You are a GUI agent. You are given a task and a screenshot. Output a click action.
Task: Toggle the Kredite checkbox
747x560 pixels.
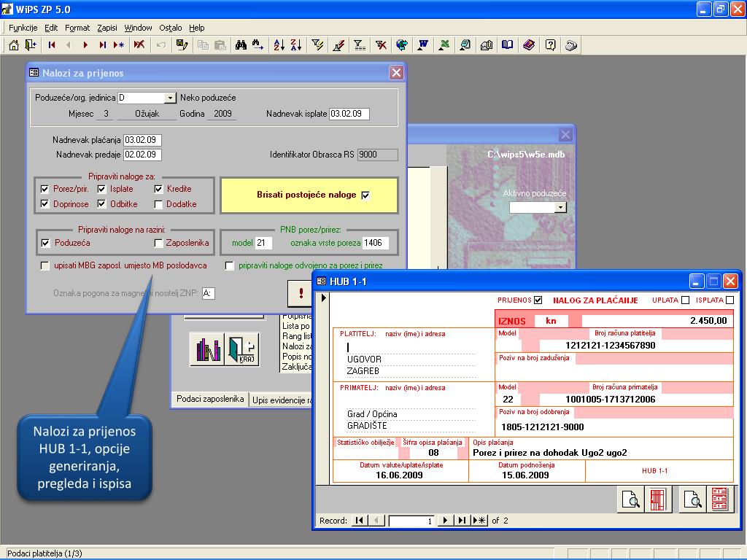click(158, 189)
